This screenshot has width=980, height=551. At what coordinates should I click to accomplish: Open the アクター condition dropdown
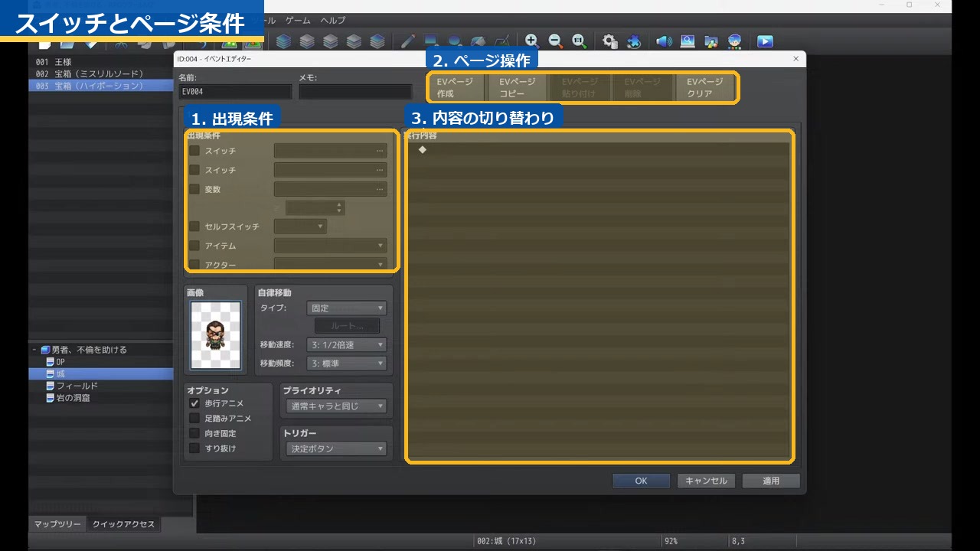tap(331, 265)
